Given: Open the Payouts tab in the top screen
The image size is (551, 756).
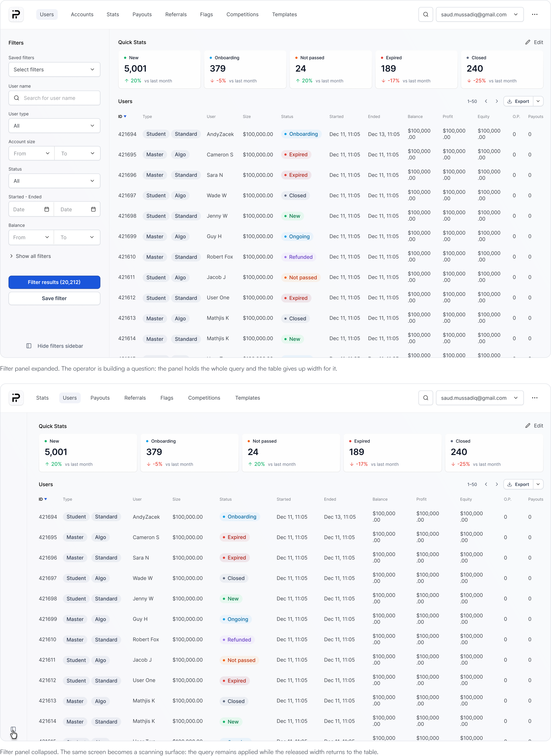Looking at the screenshot, I should point(142,14).
